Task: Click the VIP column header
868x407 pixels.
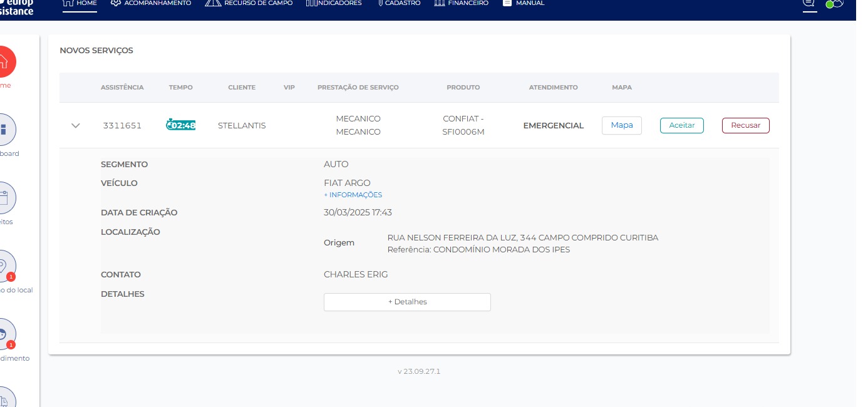Action: coord(289,88)
